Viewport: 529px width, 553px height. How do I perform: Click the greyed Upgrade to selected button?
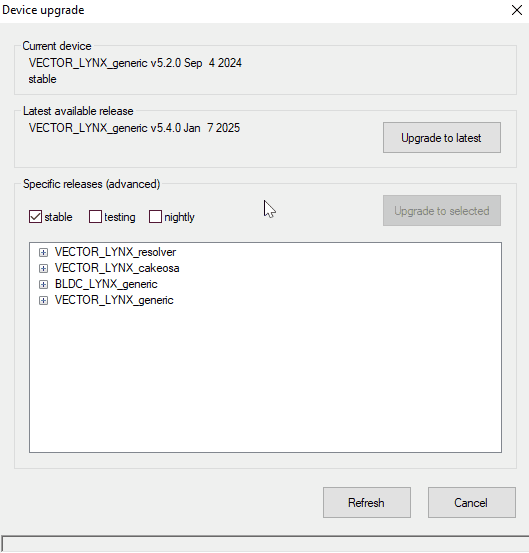pos(442,211)
